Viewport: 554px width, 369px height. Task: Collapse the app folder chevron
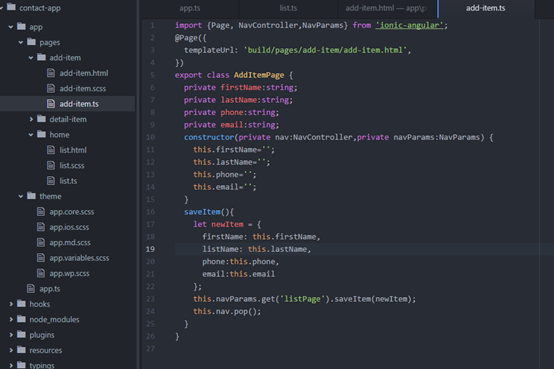click(11, 27)
